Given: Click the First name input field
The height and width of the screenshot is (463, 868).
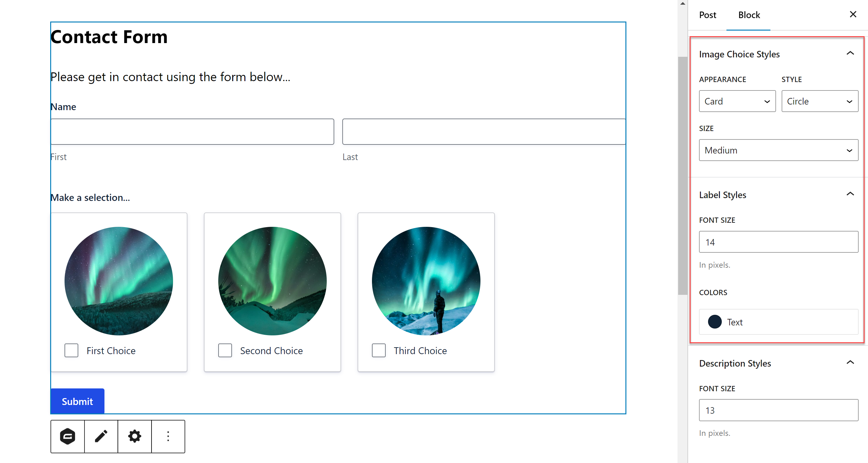Looking at the screenshot, I should click(x=192, y=132).
